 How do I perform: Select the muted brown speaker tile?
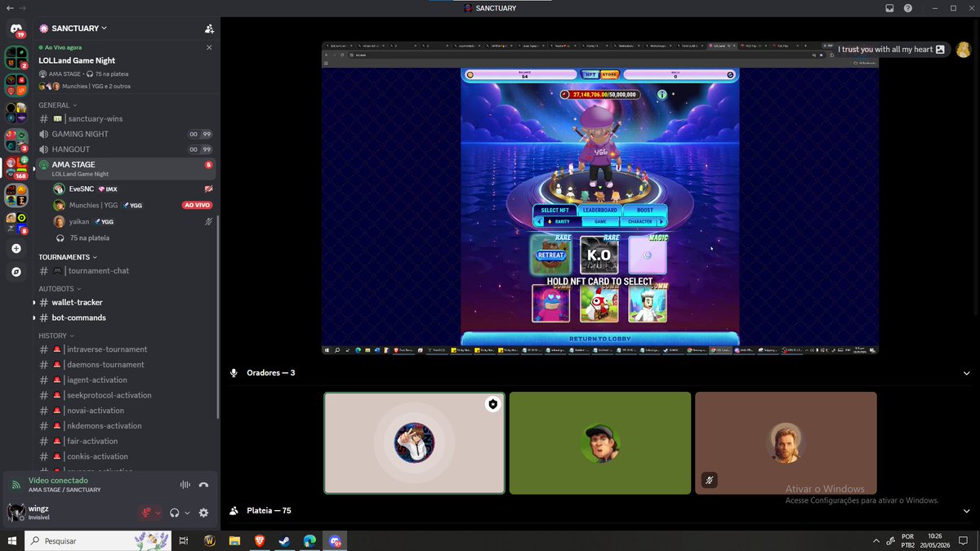(786, 442)
